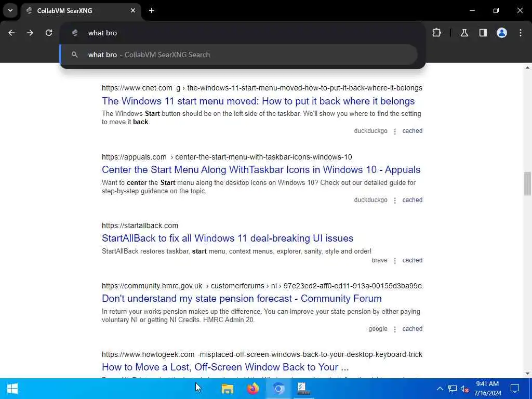Open 'Center the Start Menu Along WithTaskbar Icons' result
The height and width of the screenshot is (399, 532).
coord(261,170)
